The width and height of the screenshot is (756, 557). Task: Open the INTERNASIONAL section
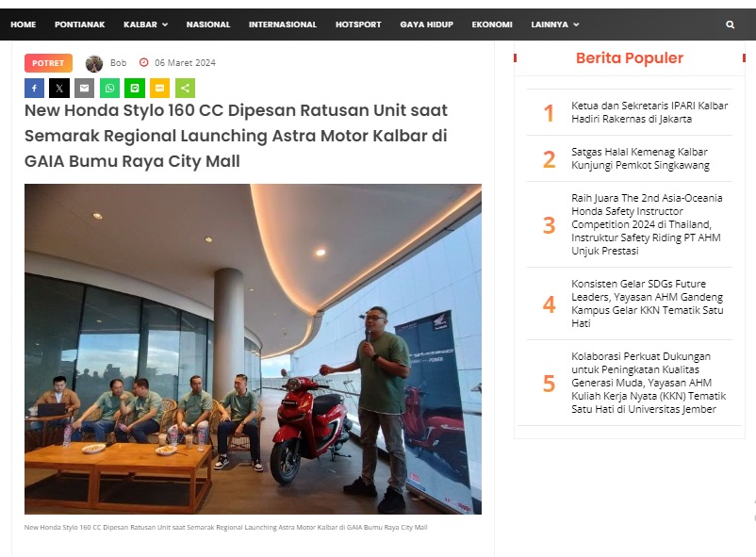283,25
